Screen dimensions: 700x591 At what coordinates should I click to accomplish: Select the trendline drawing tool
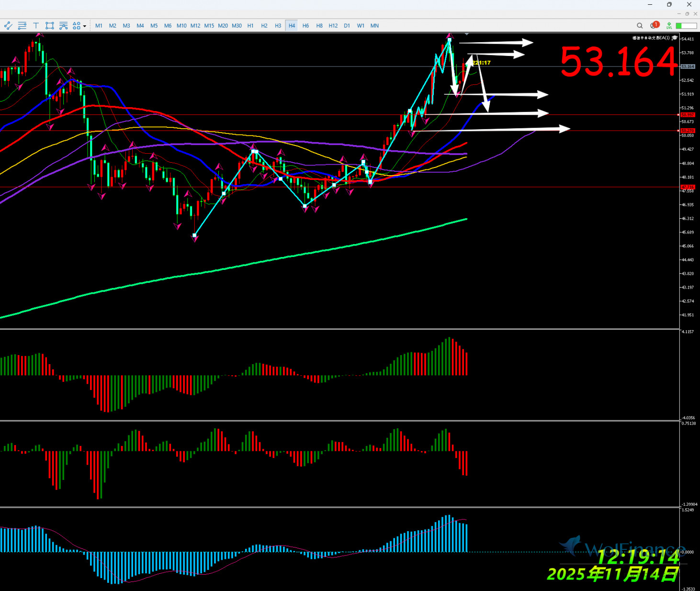click(8, 26)
